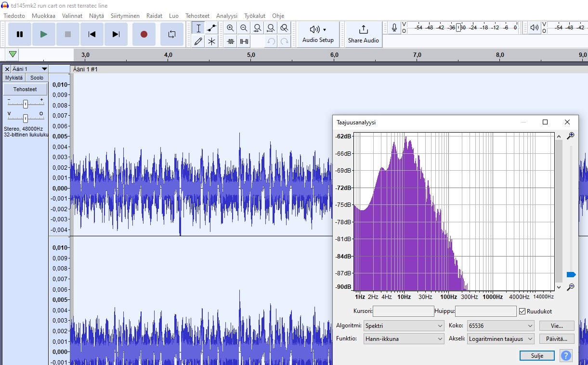Trim audio outside selection icon
The image size is (588, 365).
(x=231, y=41)
